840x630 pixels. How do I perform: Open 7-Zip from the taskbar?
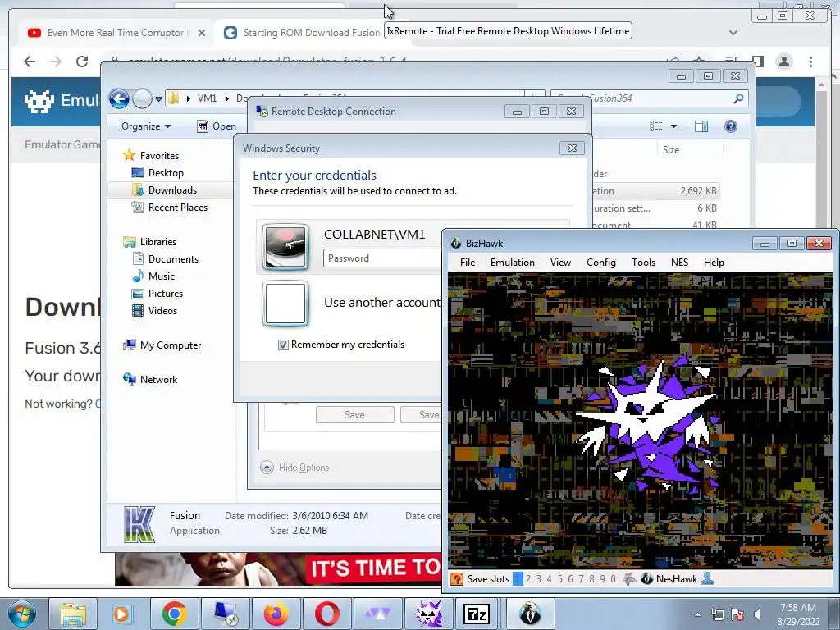click(x=477, y=614)
